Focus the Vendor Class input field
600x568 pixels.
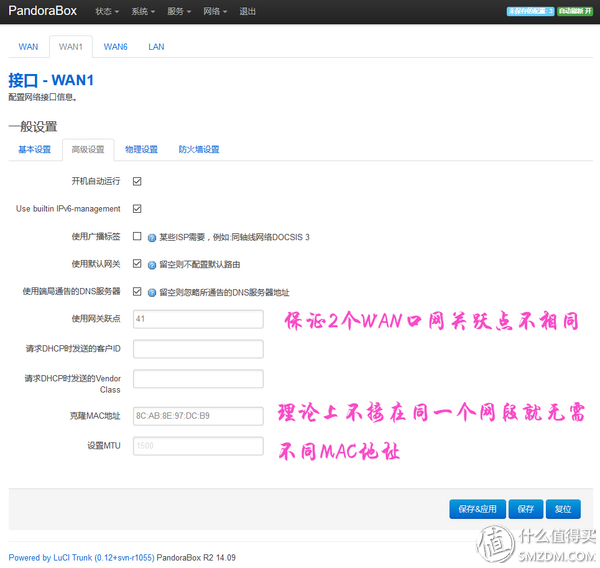pyautogui.click(x=198, y=379)
